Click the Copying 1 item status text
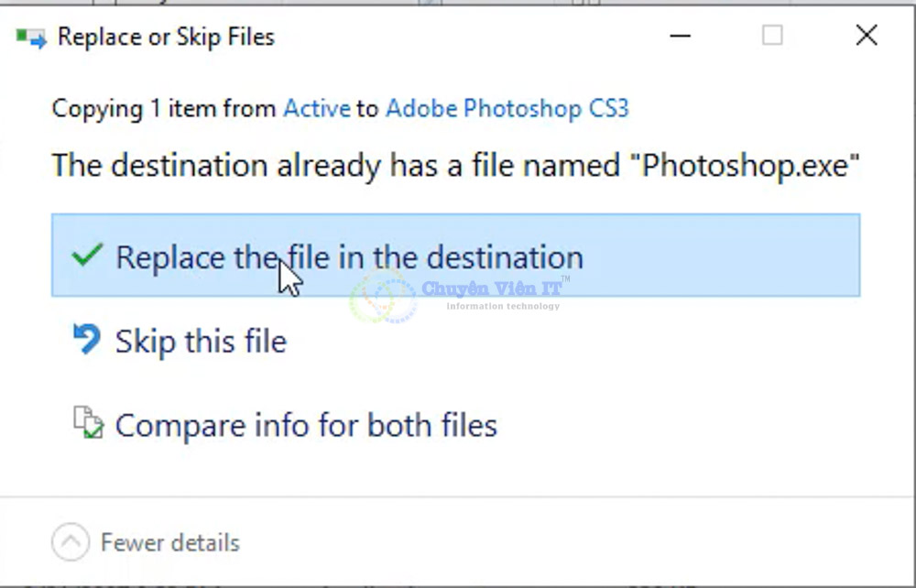 pos(165,108)
